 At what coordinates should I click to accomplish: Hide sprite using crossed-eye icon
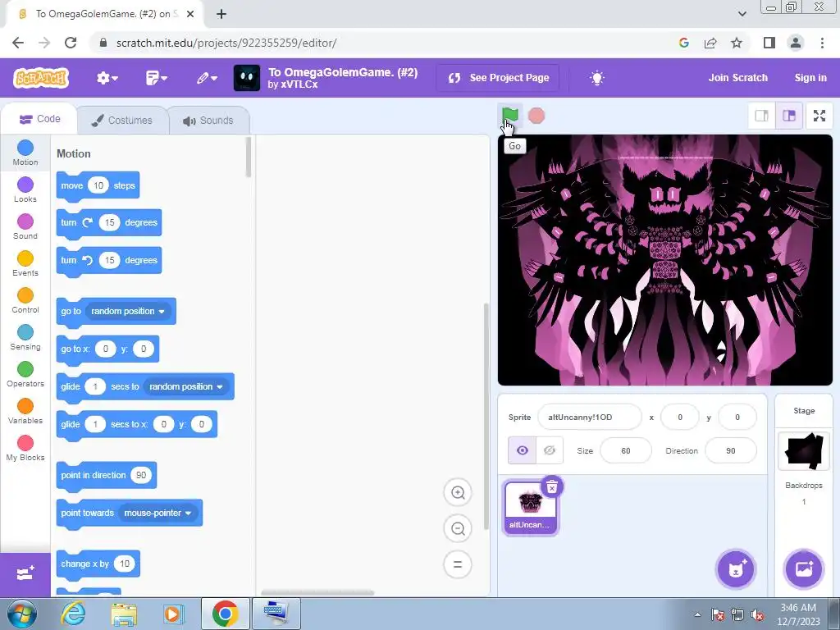[x=550, y=450]
